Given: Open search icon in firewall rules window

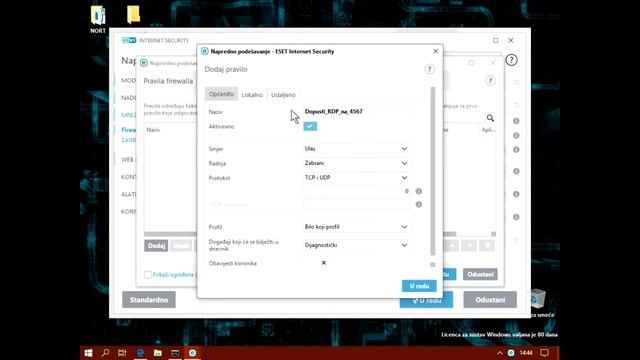Looking at the screenshot, I should pyautogui.click(x=490, y=118).
